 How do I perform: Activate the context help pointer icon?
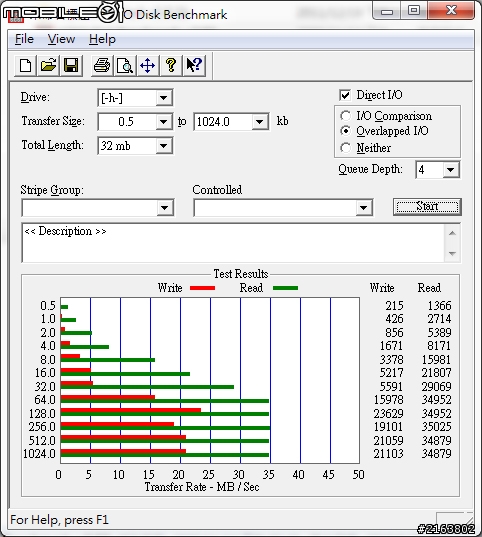click(x=194, y=65)
